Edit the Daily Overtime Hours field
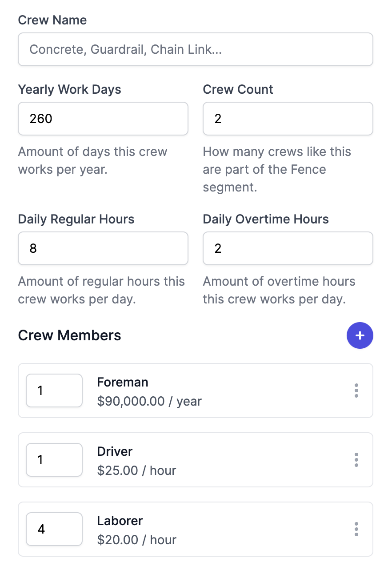 click(x=288, y=248)
